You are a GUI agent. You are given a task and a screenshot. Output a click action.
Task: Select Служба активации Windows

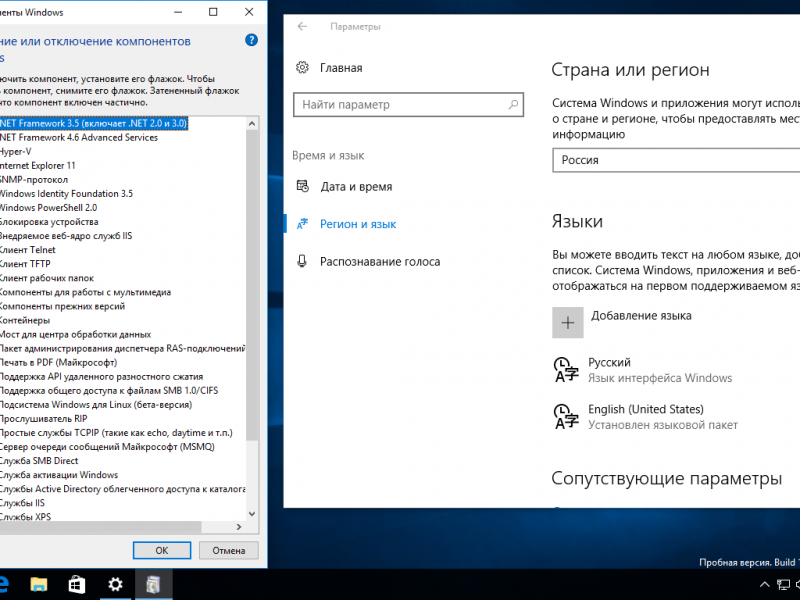pyautogui.click(x=59, y=475)
